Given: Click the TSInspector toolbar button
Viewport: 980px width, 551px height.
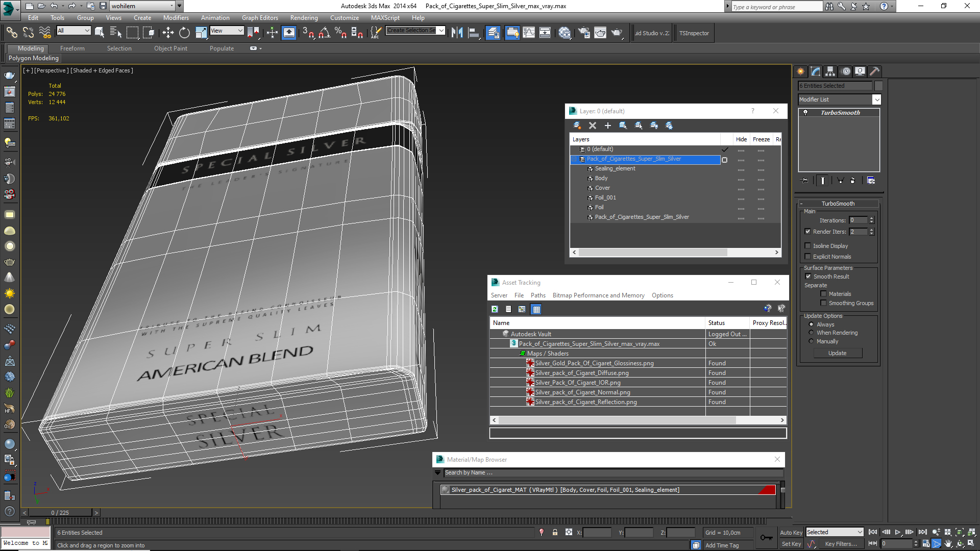Looking at the screenshot, I should click(x=694, y=33).
